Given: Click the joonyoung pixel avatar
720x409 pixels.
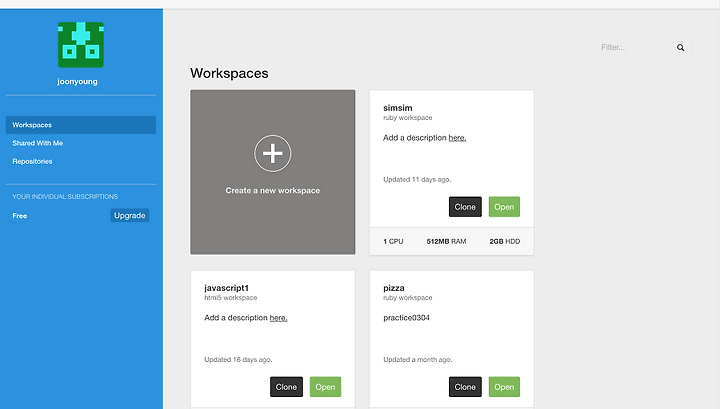Looking at the screenshot, I should click(81, 45).
